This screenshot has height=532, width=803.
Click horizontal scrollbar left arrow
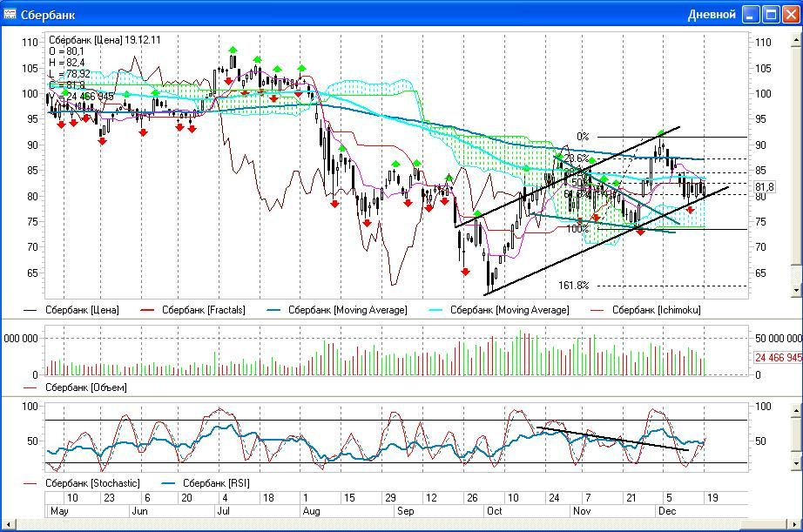[x=8, y=524]
